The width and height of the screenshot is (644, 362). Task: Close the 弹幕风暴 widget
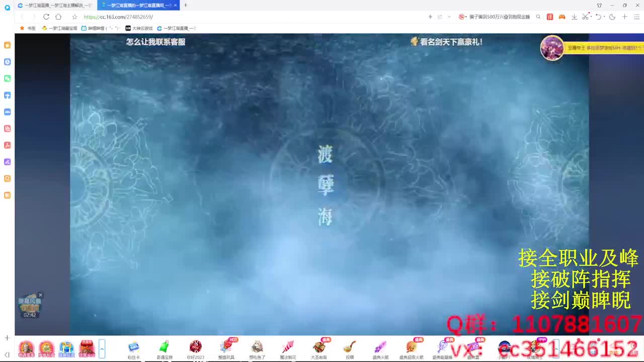coord(41,295)
